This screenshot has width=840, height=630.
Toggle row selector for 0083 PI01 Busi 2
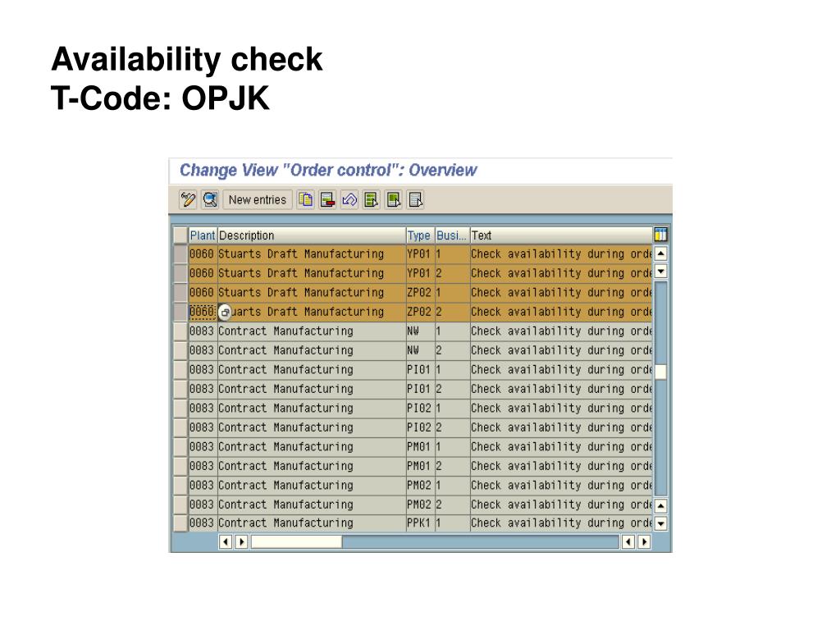point(180,389)
